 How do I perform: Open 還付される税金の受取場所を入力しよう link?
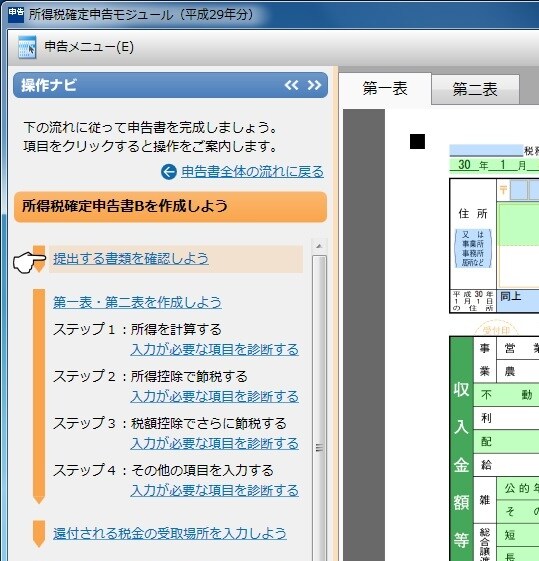tap(170, 534)
